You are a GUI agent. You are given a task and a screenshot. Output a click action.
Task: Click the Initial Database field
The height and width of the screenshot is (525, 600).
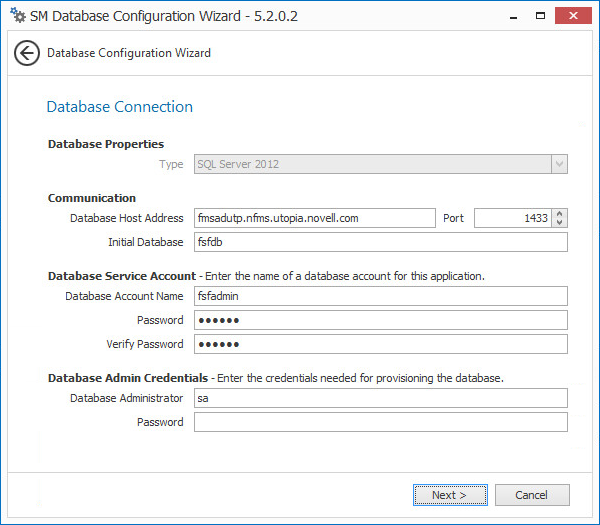pos(380,242)
